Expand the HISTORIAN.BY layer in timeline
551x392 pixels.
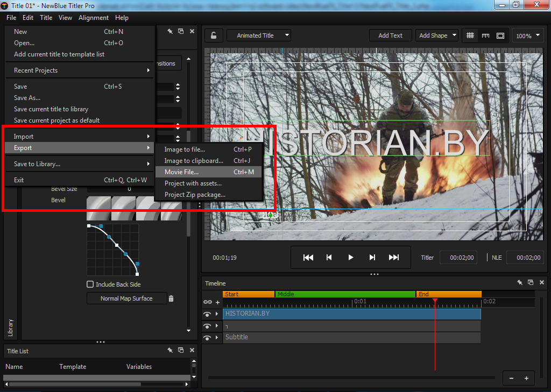pyautogui.click(x=217, y=314)
